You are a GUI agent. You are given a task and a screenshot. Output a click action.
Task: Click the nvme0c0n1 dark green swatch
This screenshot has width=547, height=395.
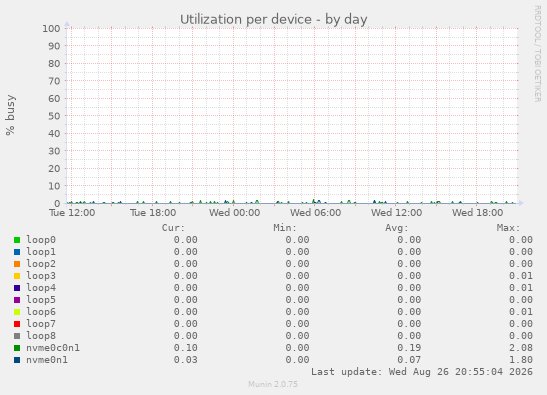pyautogui.click(x=17, y=348)
